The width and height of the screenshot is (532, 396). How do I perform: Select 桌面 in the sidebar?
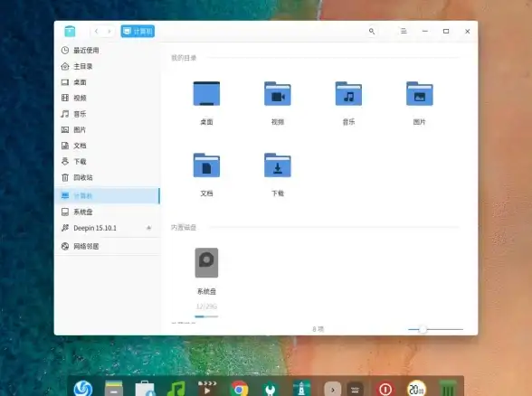[x=107, y=82]
